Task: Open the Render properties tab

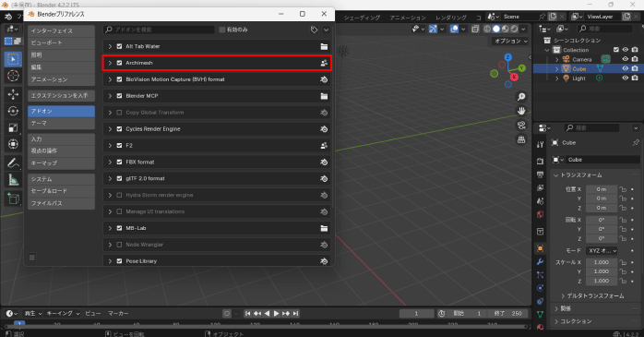Action: [x=540, y=162]
